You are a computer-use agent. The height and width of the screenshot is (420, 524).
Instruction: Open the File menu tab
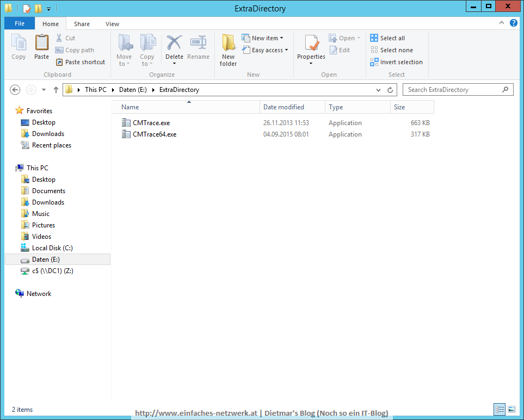pyautogui.click(x=20, y=24)
